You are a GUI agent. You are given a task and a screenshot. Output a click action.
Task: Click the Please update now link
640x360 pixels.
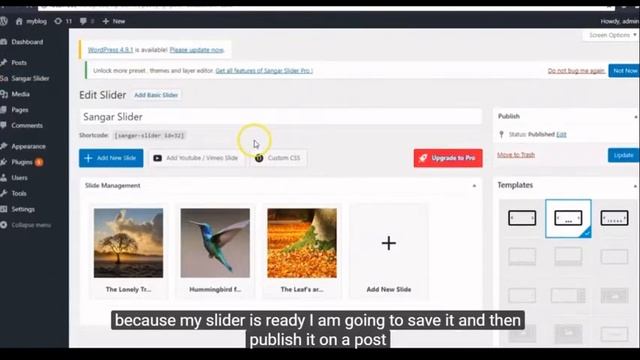[197, 50]
